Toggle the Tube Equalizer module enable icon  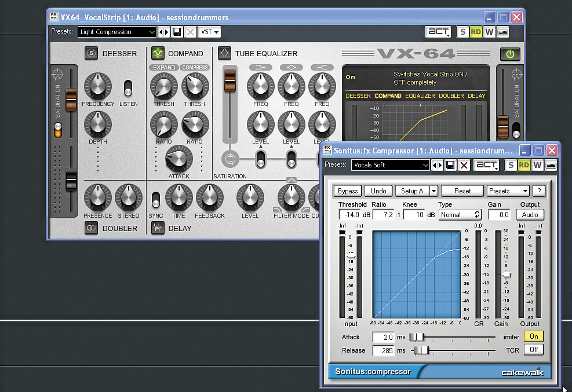pos(224,53)
